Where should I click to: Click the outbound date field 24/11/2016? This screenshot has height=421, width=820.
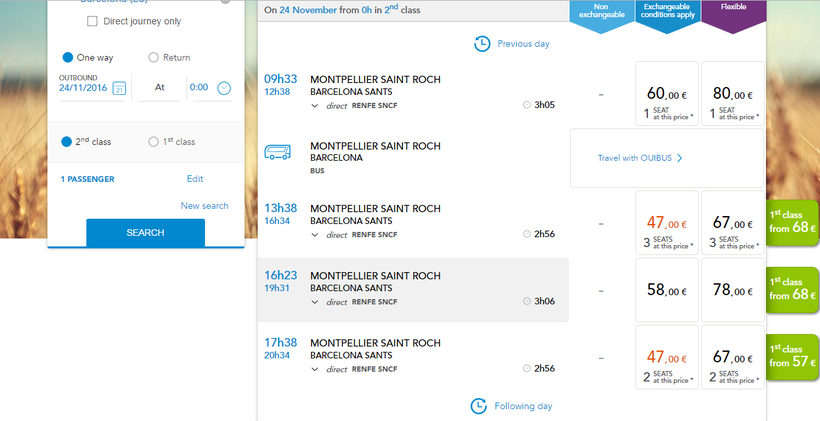click(85, 88)
